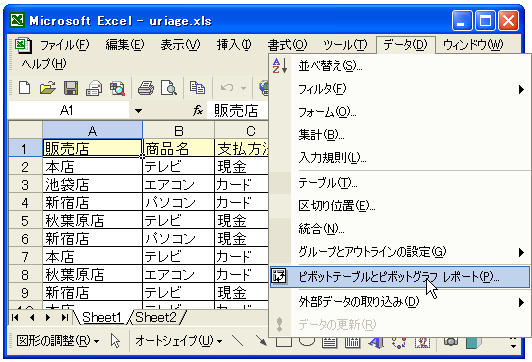Click the previous sheet scroll button

32,318
